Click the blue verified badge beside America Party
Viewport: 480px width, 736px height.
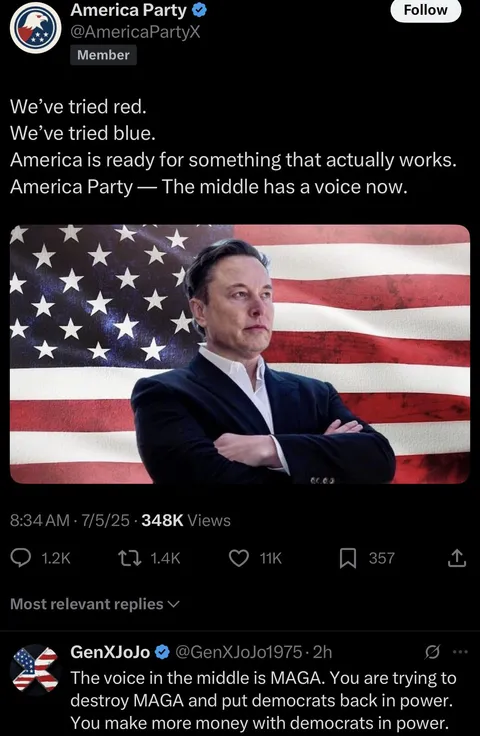199,9
